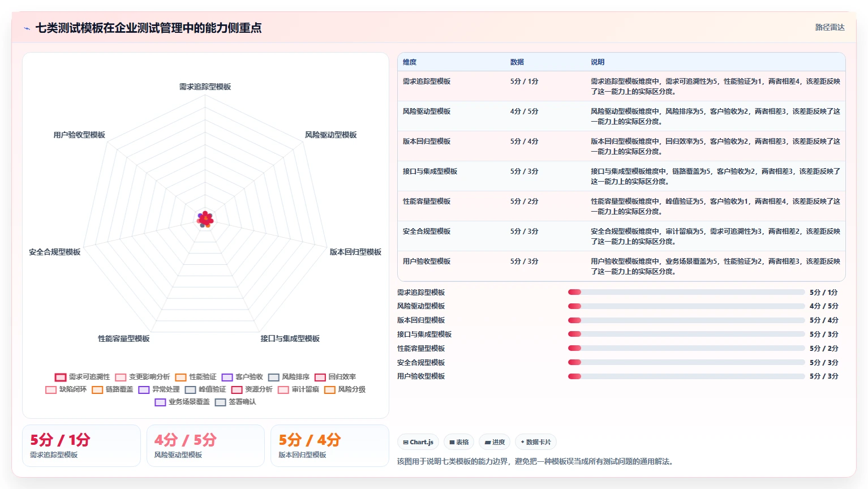
Task: Click the 说明 column header
Action: coord(598,62)
